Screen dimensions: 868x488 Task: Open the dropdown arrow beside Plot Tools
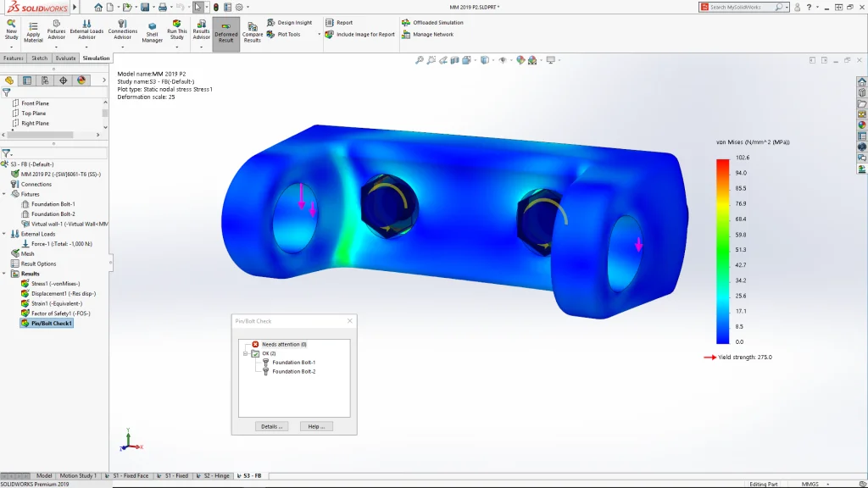(x=319, y=34)
